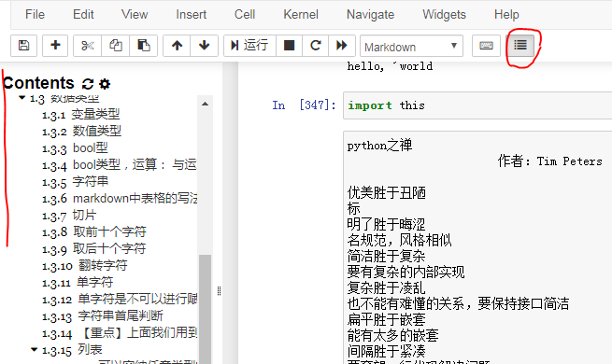Screen dimensions: 612x364
Task: Click the Contents panel scrollbar thumb
Action: (x=205, y=309)
